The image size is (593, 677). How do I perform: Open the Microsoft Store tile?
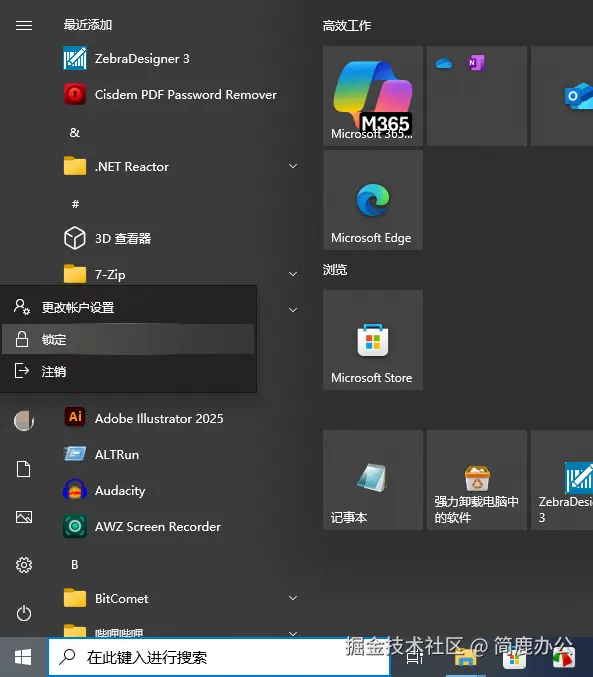(373, 340)
